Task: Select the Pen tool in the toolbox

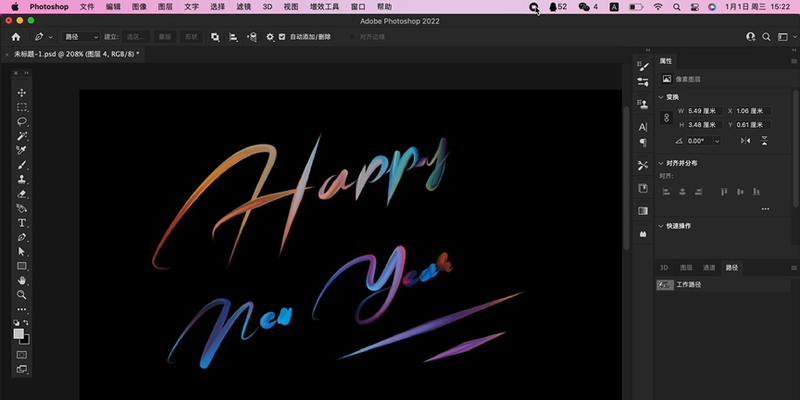Action: (22, 237)
